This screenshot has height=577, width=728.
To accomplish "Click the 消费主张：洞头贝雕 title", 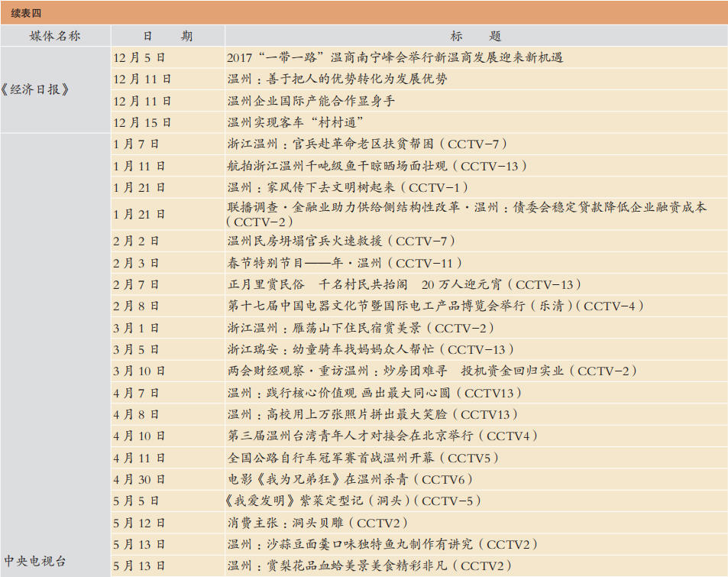I will [x=318, y=523].
